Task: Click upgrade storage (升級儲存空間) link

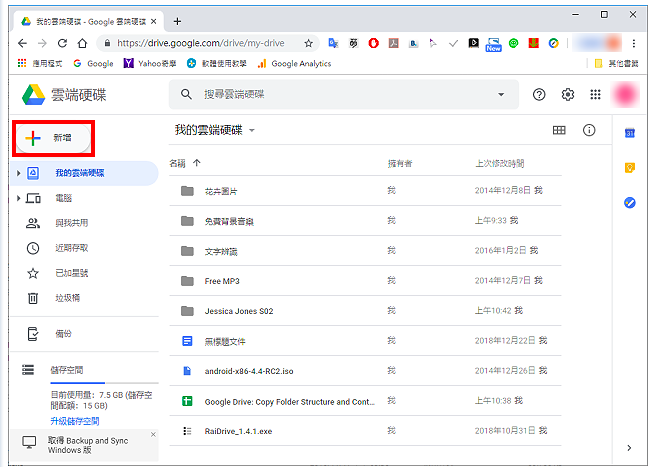Action: (x=75, y=421)
